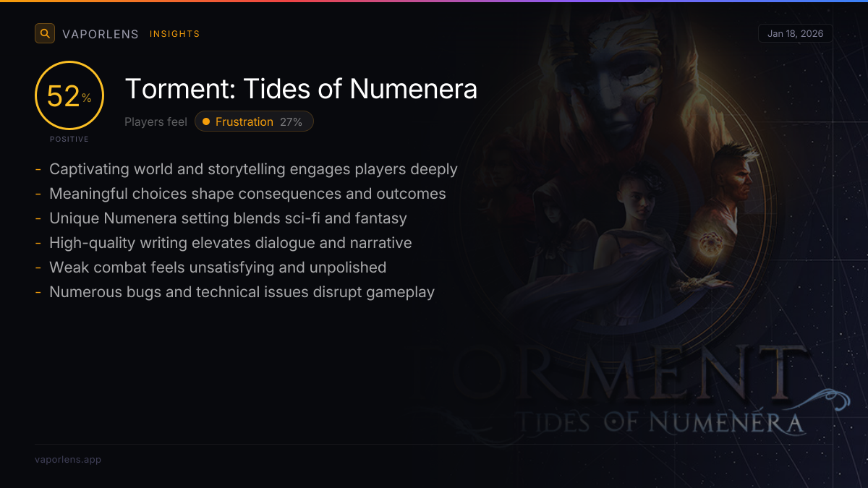The width and height of the screenshot is (868, 488).
Task: Click the Jan 18, 2026 date badge
Action: coord(795,33)
